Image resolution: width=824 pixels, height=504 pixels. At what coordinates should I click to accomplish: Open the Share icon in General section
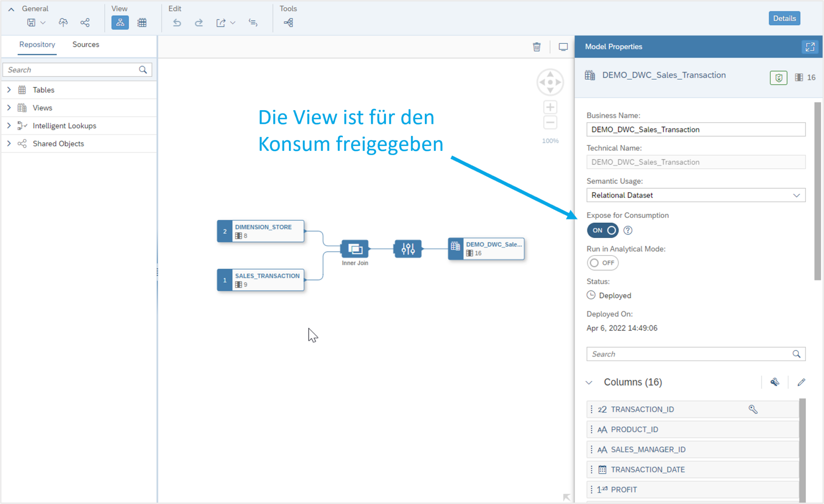pyautogui.click(x=85, y=23)
